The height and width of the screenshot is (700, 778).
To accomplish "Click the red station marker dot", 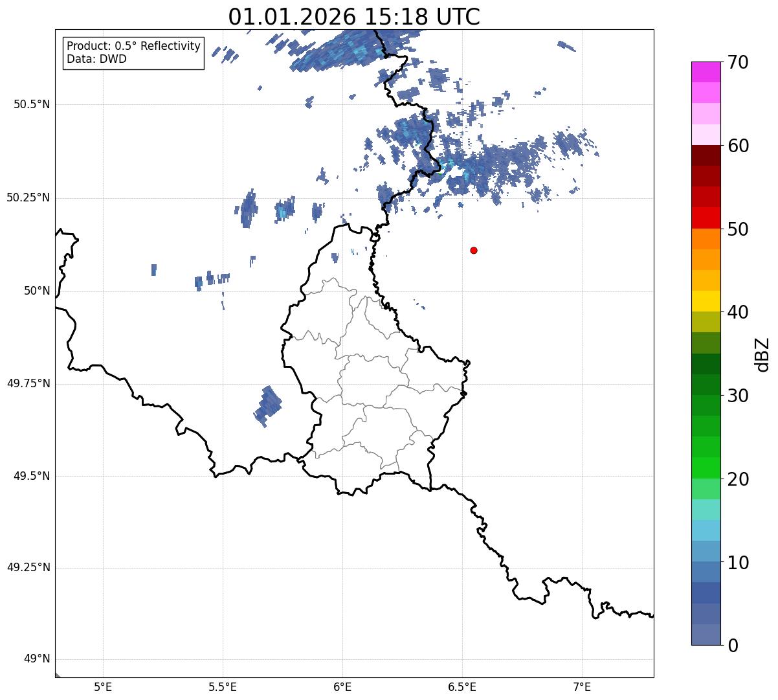I will tap(474, 250).
